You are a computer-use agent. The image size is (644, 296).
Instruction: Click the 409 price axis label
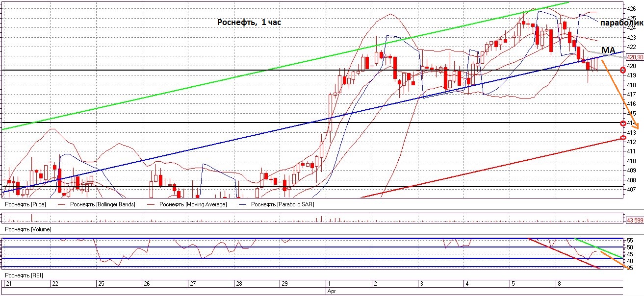click(x=632, y=171)
